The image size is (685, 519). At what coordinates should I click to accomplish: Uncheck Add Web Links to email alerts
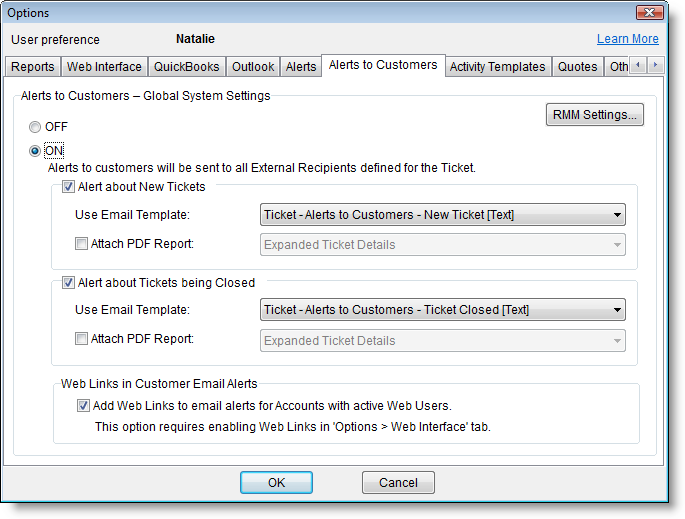pos(84,405)
